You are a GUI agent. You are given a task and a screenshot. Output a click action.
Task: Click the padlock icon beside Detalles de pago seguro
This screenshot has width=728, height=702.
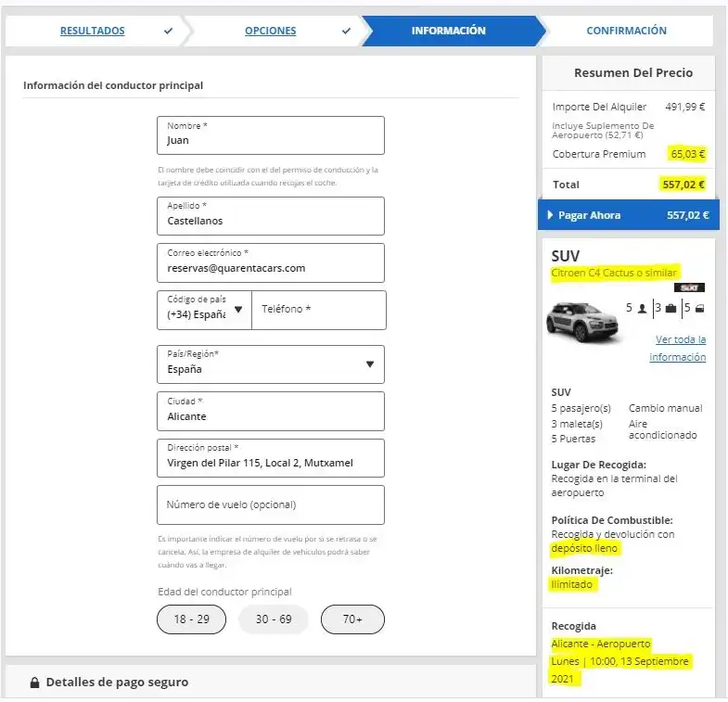[34, 683]
